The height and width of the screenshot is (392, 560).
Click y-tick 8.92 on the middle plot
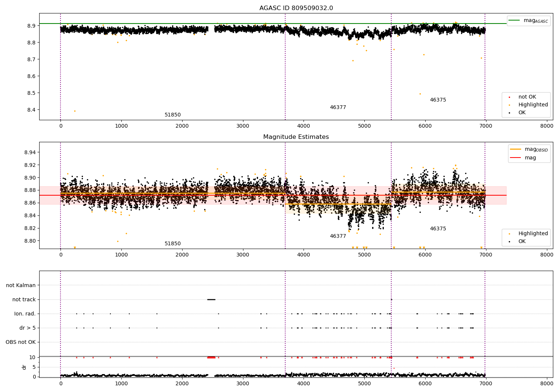pos(30,165)
